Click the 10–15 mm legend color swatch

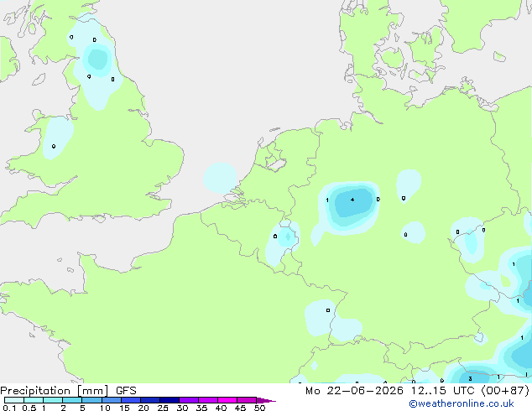[112, 400]
